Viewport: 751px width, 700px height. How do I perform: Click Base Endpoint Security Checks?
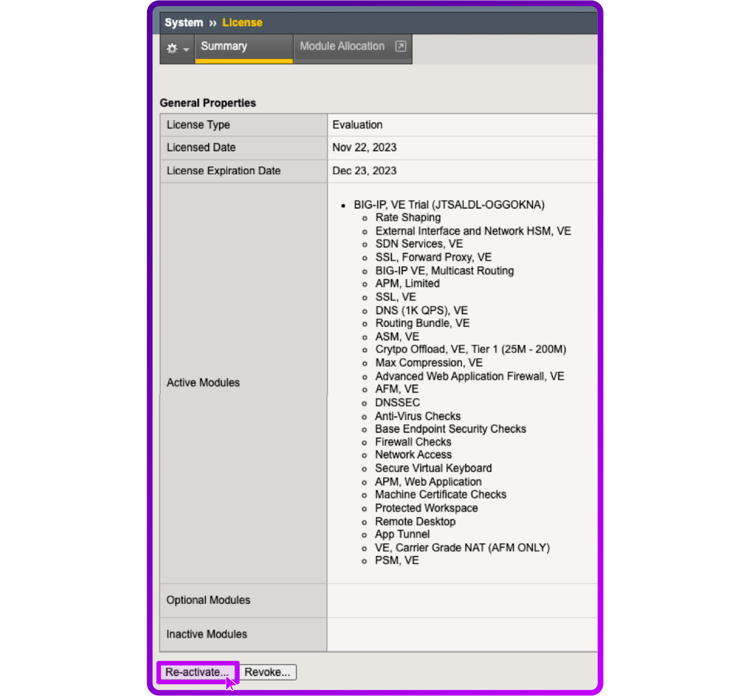click(450, 429)
